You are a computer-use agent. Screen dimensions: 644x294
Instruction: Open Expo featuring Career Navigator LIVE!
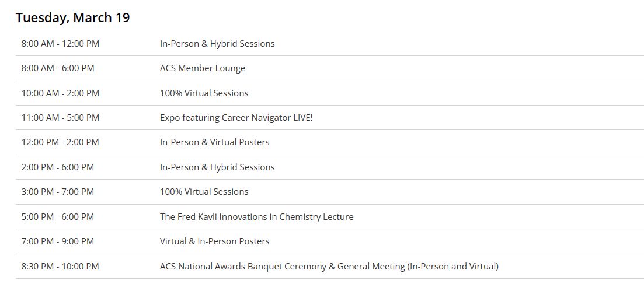coord(236,118)
